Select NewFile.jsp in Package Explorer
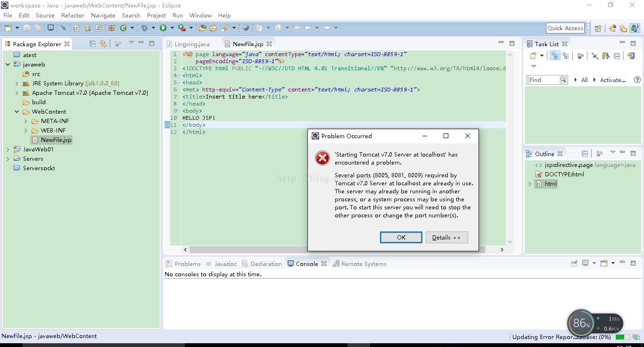The width and height of the screenshot is (644, 347). coord(56,140)
